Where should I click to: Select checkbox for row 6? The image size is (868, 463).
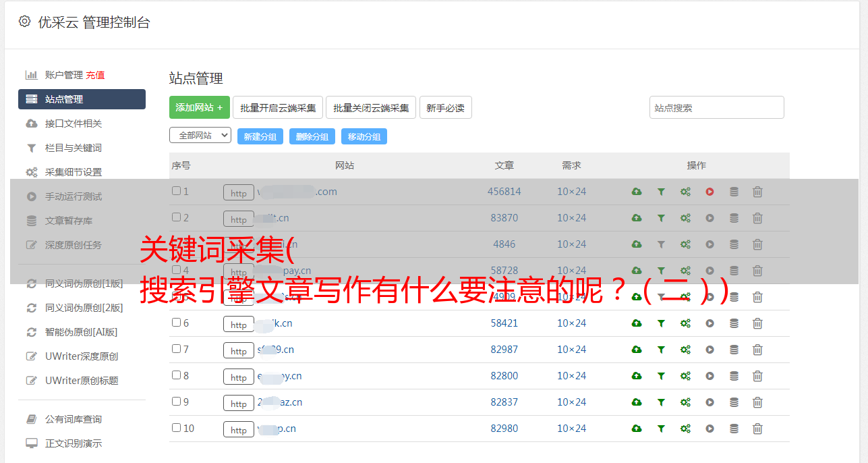coord(176,323)
